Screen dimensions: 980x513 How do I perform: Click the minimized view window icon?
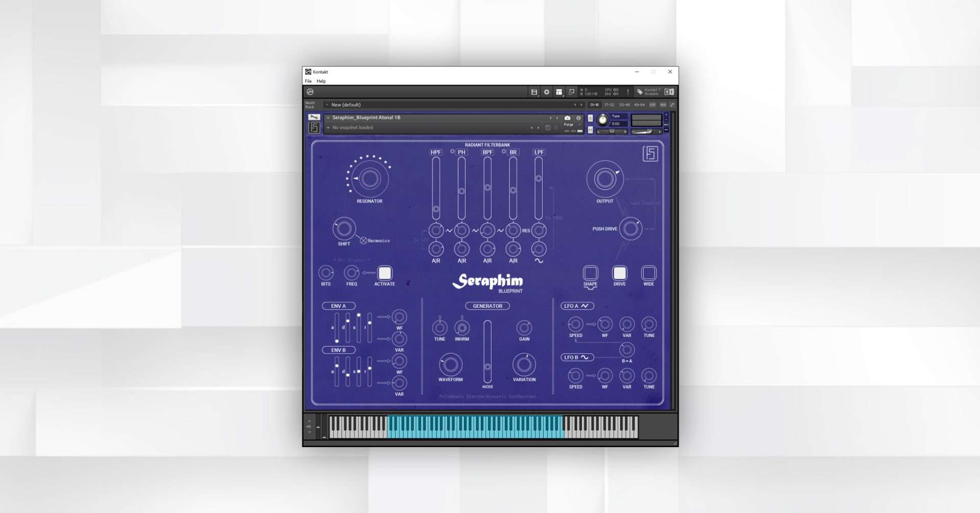572,92
